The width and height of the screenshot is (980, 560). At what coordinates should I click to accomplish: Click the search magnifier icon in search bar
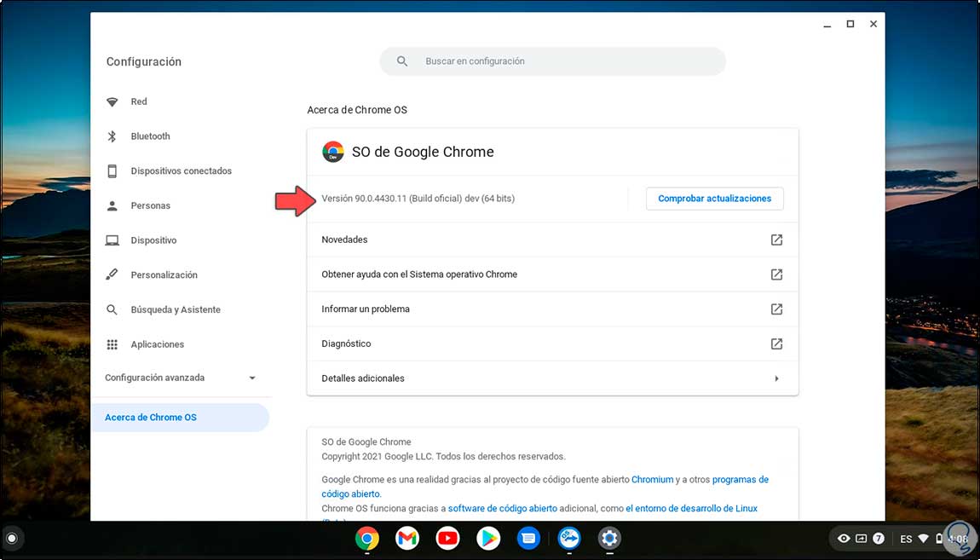402,61
